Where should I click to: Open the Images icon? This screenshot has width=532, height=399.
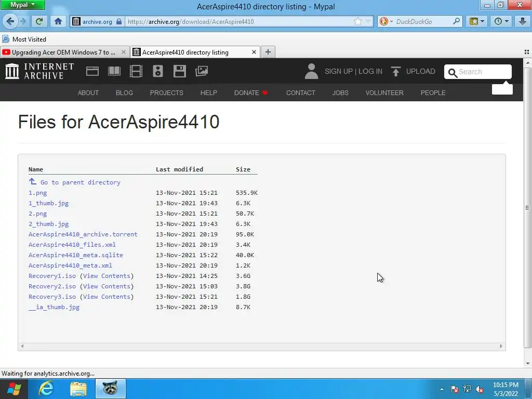(202, 71)
